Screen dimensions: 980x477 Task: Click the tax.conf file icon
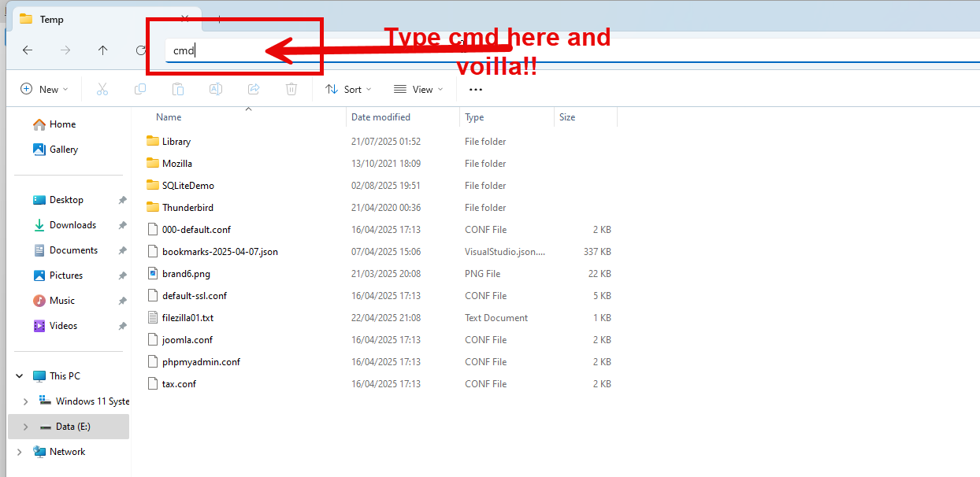[153, 384]
